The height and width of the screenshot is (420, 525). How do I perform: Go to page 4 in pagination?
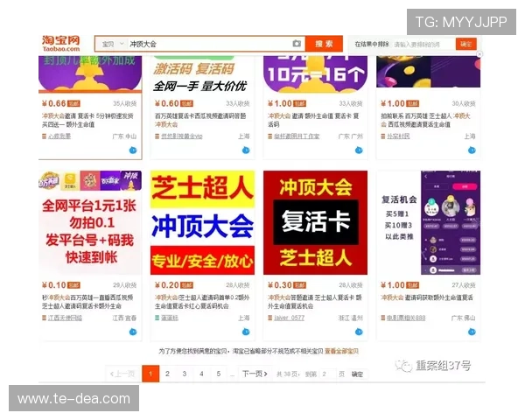point(201,374)
